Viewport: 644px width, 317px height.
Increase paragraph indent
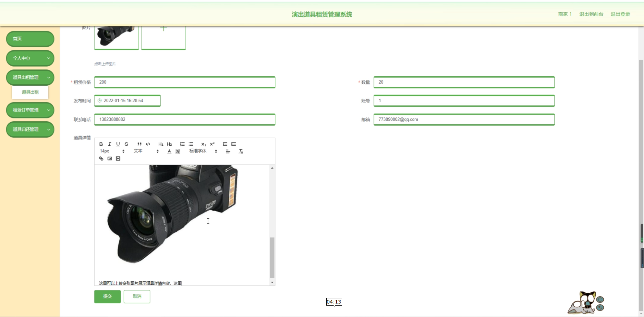point(234,144)
